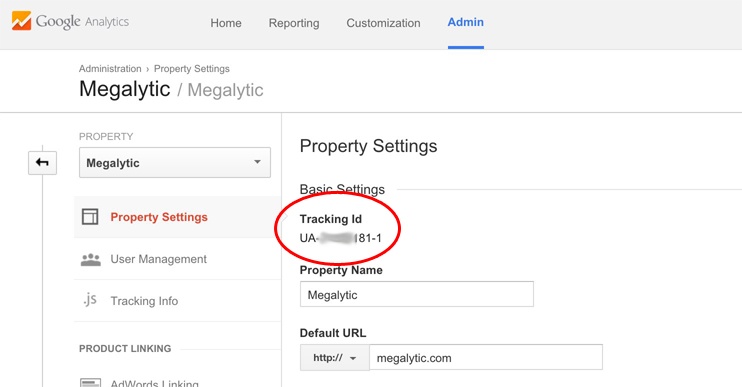Click the Property Settings heading

tap(368, 146)
